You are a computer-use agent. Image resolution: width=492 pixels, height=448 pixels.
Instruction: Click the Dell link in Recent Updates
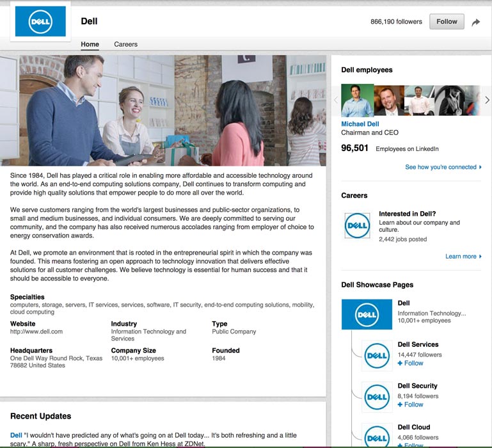[x=16, y=435]
